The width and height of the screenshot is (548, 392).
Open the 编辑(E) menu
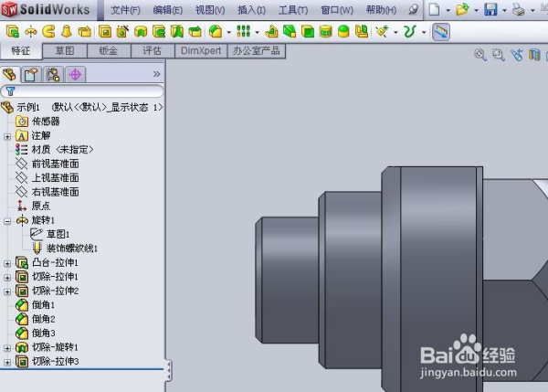tap(167, 10)
